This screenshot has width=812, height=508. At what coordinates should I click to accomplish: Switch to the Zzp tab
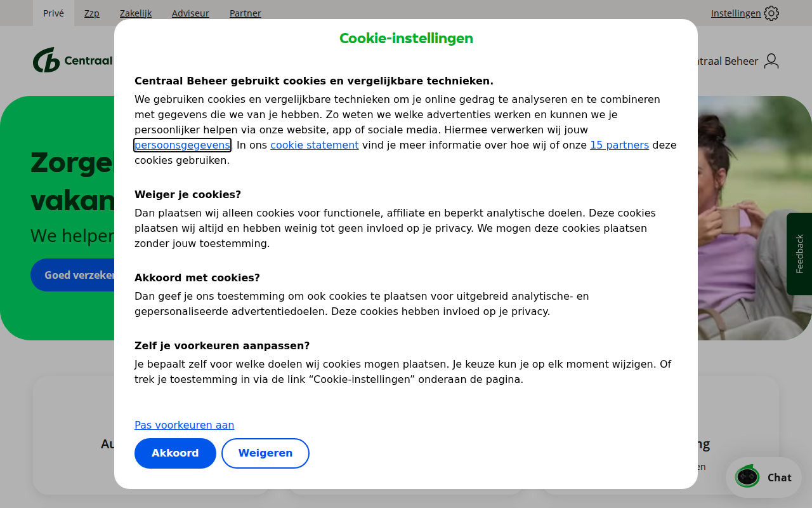point(92,13)
